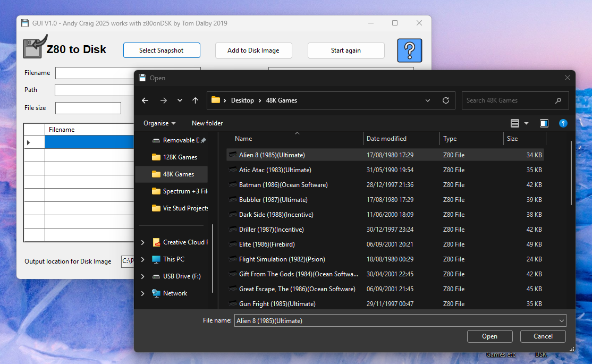The width and height of the screenshot is (592, 364).
Task: Click the dialog's round blue help icon
Action: click(563, 123)
